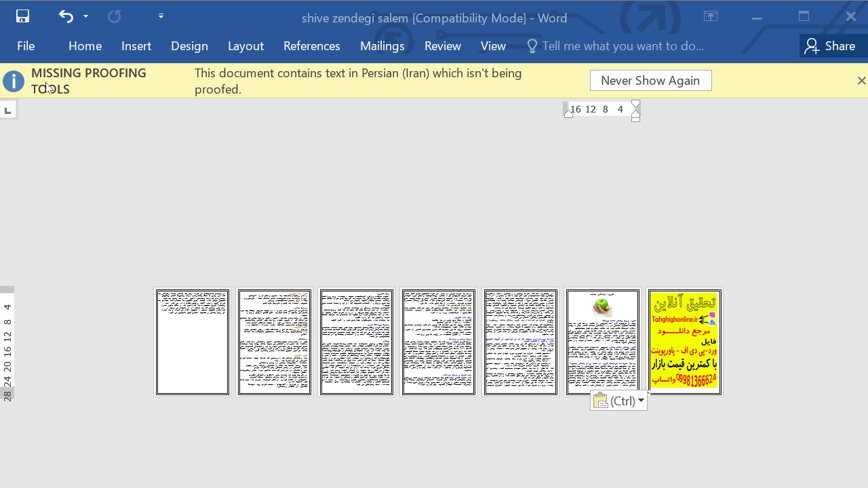Open Ribbon Display Options button
Screen dimensions: 868x488
[x=711, y=17]
